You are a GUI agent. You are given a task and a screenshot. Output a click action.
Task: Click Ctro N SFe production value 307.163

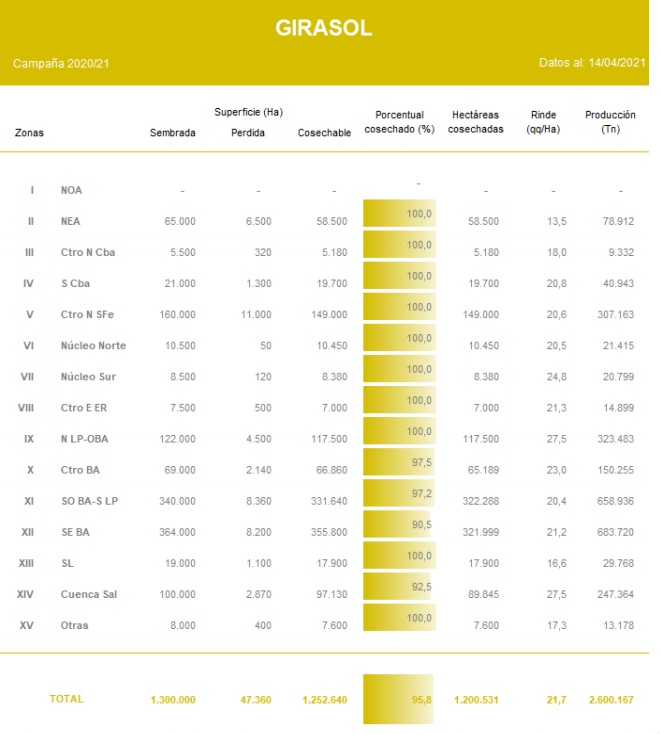pyautogui.click(x=613, y=315)
